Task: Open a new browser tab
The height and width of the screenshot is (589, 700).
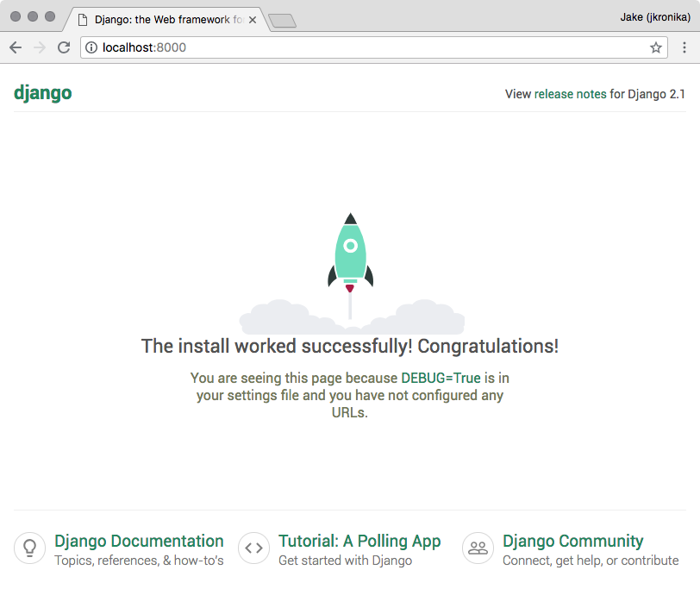Action: [282, 20]
